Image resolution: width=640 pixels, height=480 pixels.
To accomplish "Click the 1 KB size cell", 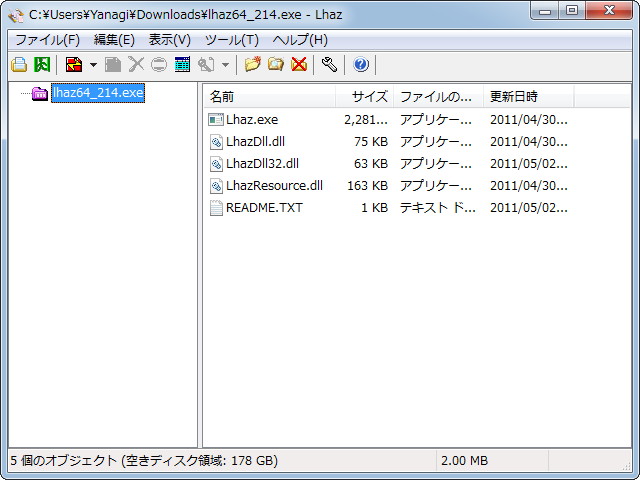I will (x=374, y=208).
